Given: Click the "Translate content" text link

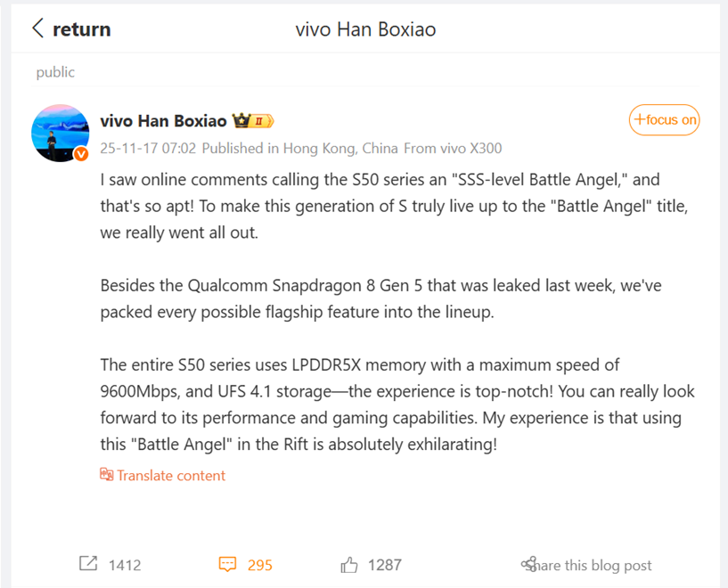Looking at the screenshot, I should pos(171,476).
